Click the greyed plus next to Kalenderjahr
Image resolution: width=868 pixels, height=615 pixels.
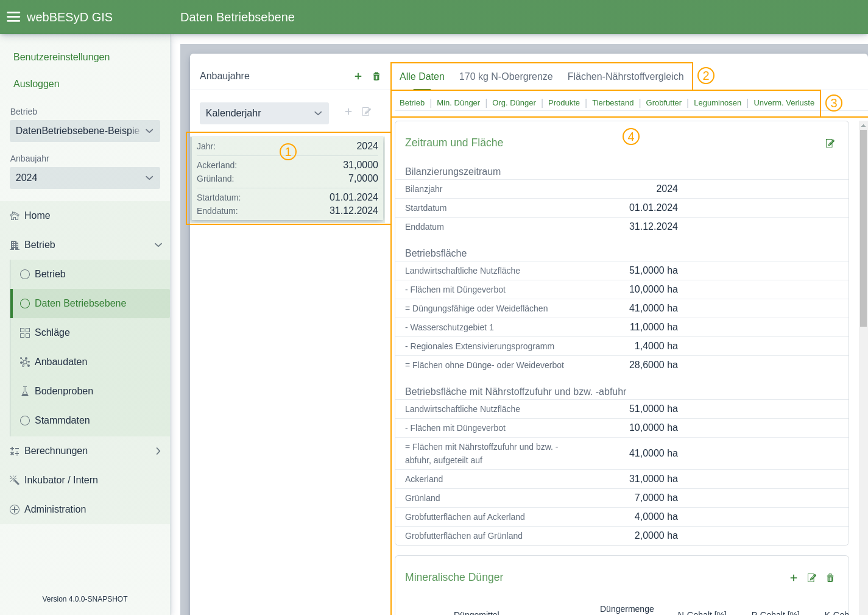point(348,112)
